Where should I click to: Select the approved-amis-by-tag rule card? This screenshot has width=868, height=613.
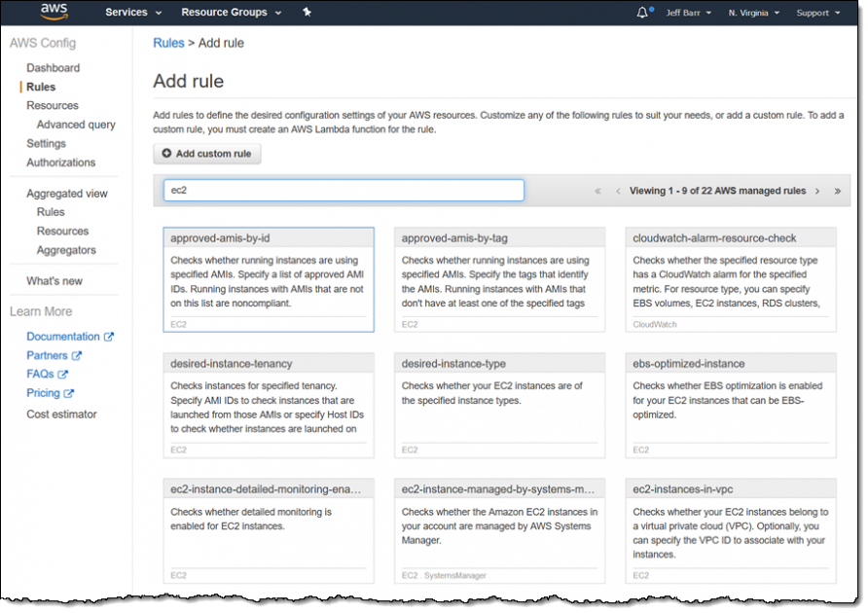(499, 279)
